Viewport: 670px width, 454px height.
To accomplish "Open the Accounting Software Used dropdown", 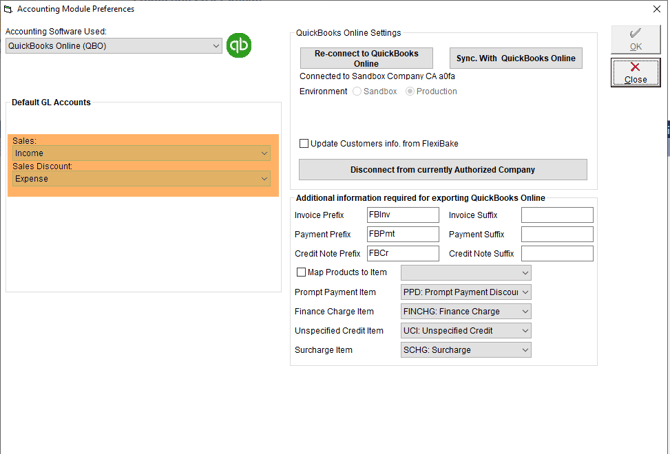I will click(114, 46).
